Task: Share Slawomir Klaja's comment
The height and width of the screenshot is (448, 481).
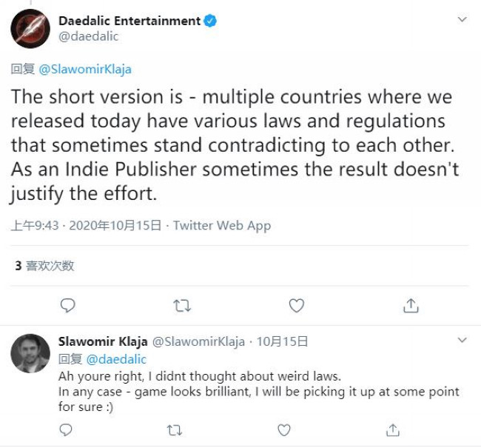Action: click(393, 429)
